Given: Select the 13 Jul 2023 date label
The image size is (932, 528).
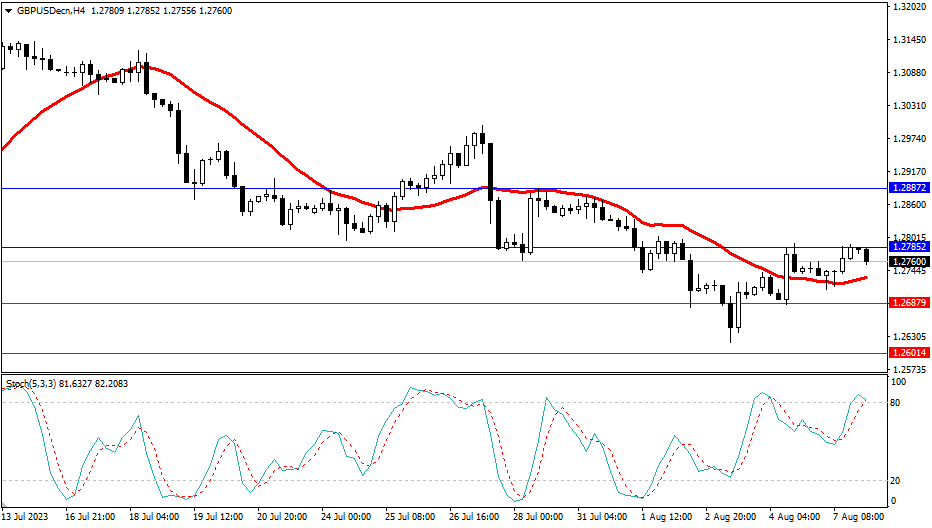Looking at the screenshot, I should 25,518.
